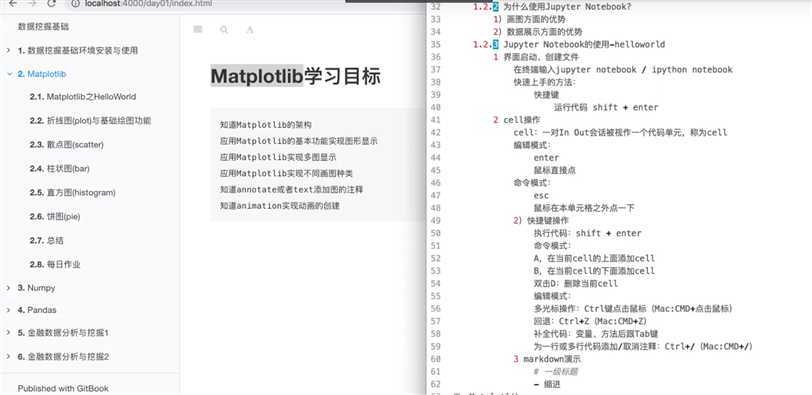Expand chapter 5. 金融数据分析与挖掘1
Screen dimensions: 812x395
(8, 332)
